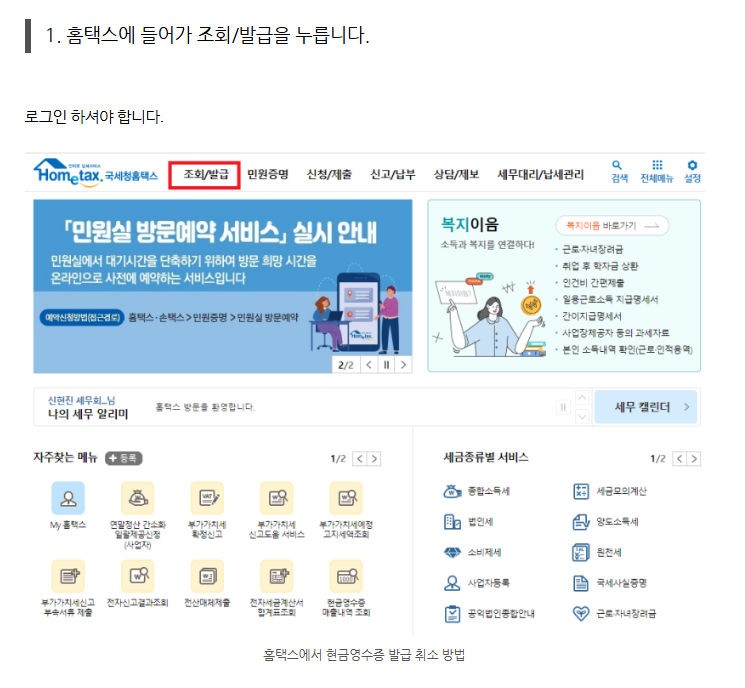Open 간이지급명세서 link

[592, 316]
